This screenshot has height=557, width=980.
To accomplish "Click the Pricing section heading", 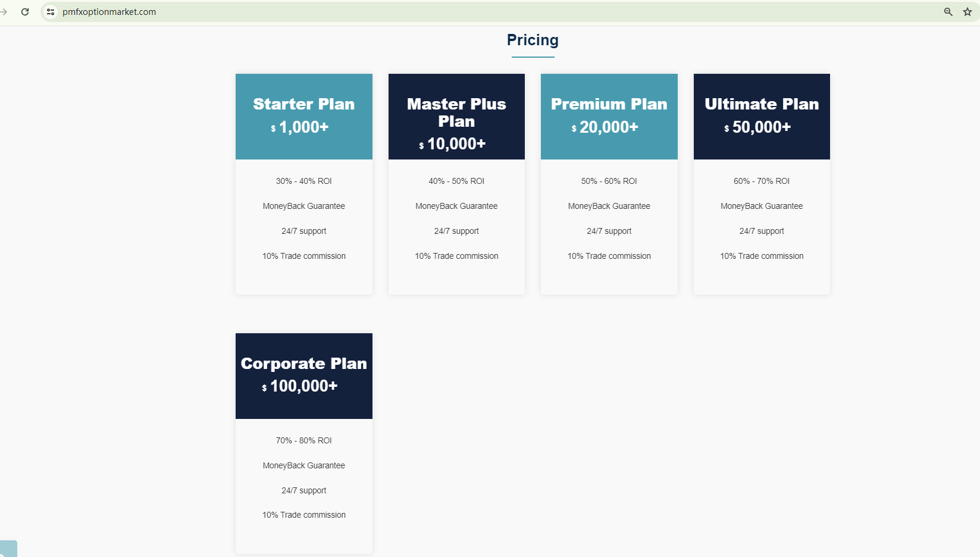I will 533,40.
